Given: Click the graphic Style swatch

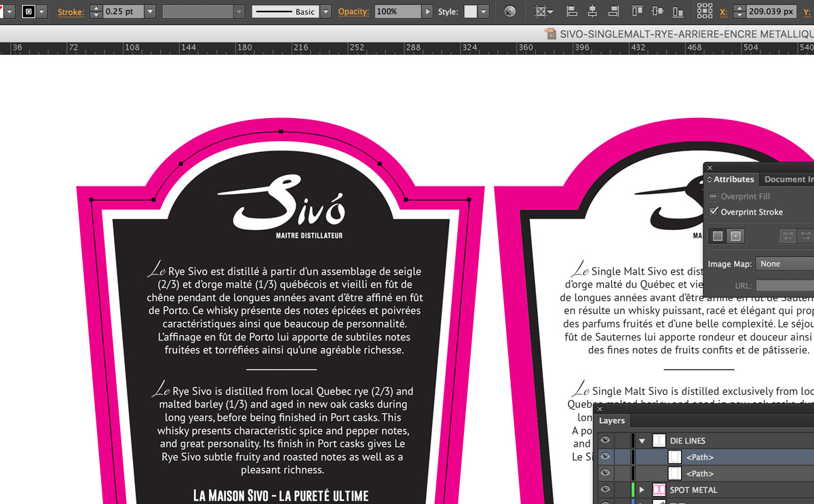Looking at the screenshot, I should pyautogui.click(x=470, y=12).
